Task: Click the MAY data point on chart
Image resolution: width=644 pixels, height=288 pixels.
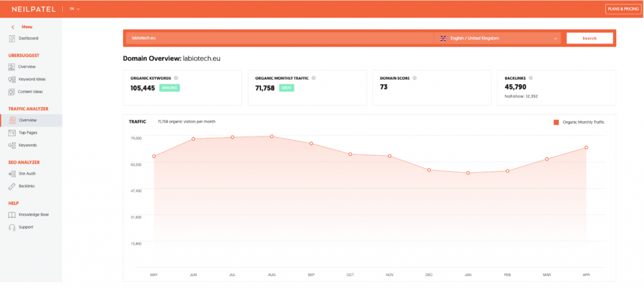Action: pyautogui.click(x=154, y=156)
